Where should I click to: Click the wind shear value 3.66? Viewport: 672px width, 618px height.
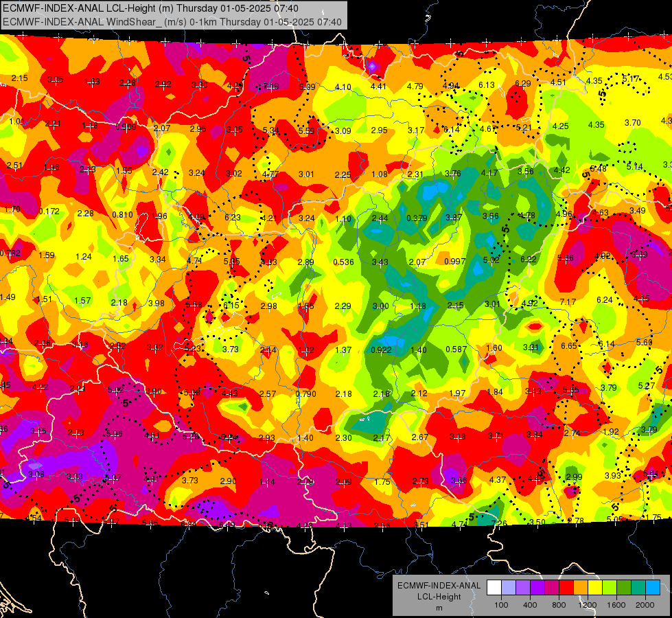pos(459,480)
